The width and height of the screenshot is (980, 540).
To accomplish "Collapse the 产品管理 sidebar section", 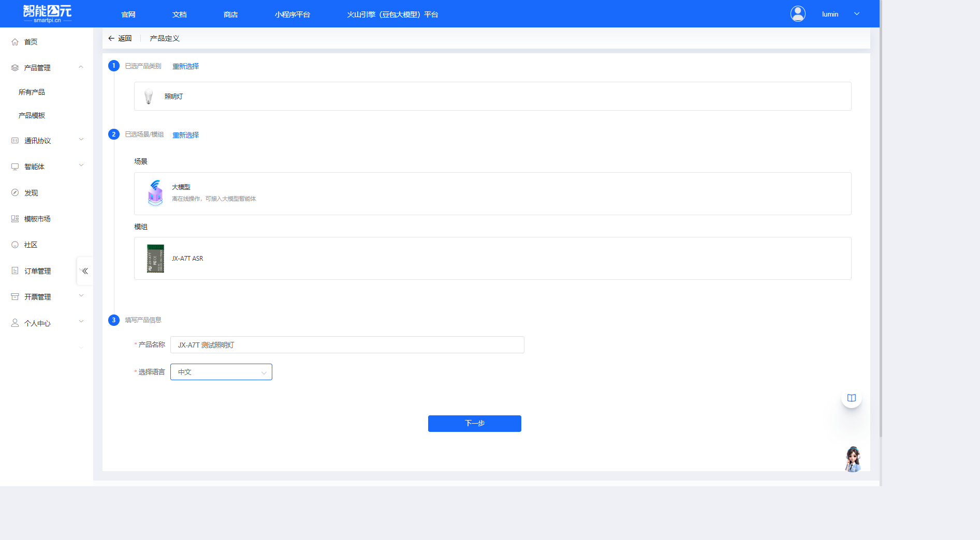I will (x=81, y=67).
